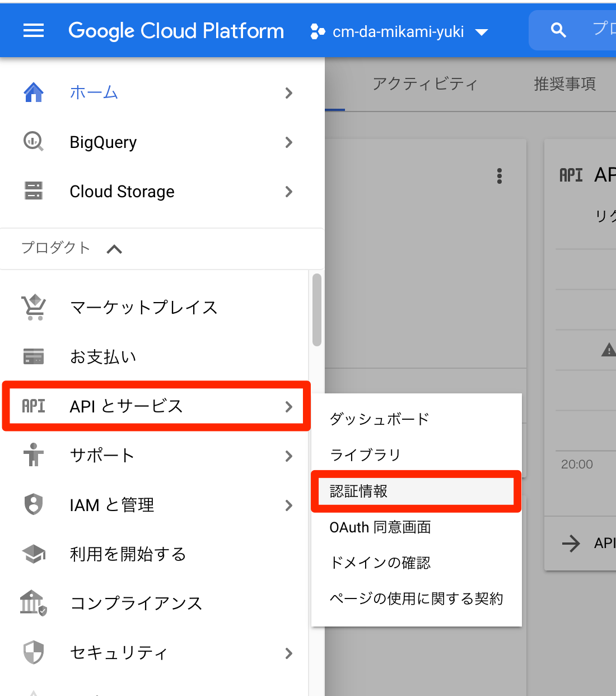Select the サポート support icon
Screen dimensions: 616x696
click(x=34, y=455)
